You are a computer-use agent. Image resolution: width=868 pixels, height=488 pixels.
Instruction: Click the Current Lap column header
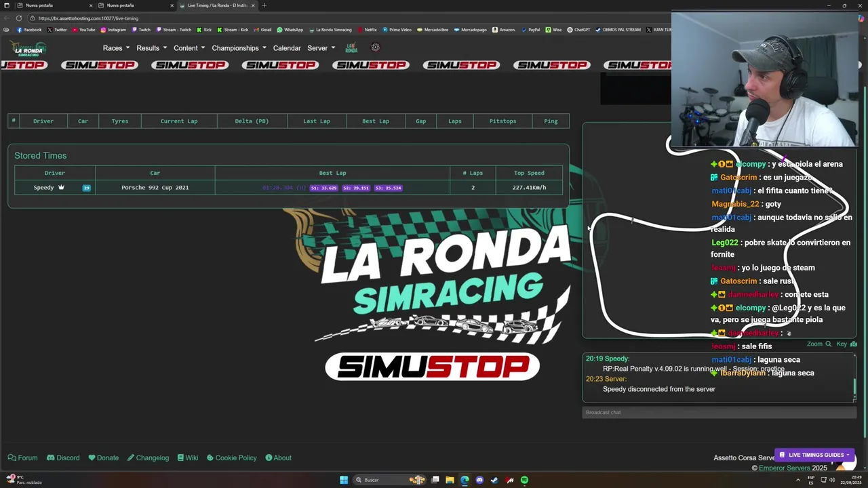pyautogui.click(x=179, y=121)
